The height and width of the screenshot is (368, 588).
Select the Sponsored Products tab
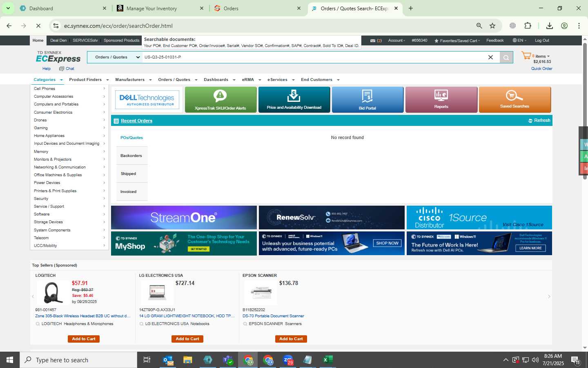pyautogui.click(x=122, y=40)
